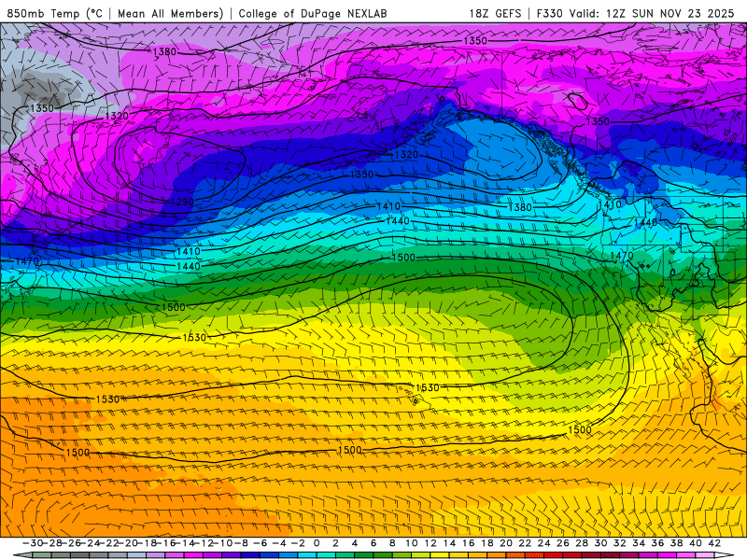Click the '-20' value on the color scale
Screen dimensions: 747x560
coord(127,543)
